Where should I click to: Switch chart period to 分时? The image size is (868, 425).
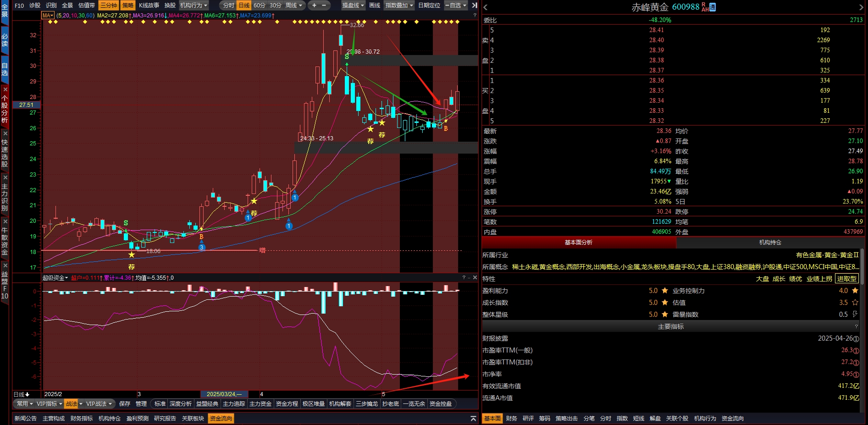click(x=228, y=6)
